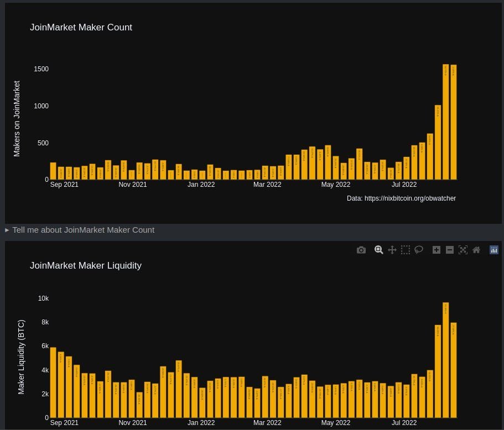Screen dimensions: 504x430
Task: Click the 'Maker Liquidity (BTC)' axis title
Action: 21,357
